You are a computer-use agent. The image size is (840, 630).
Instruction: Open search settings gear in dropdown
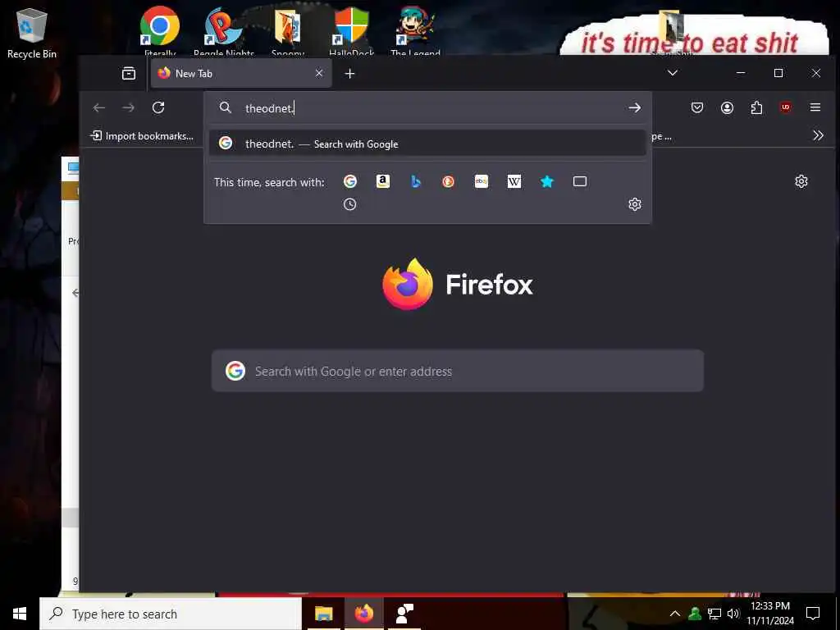coord(635,204)
